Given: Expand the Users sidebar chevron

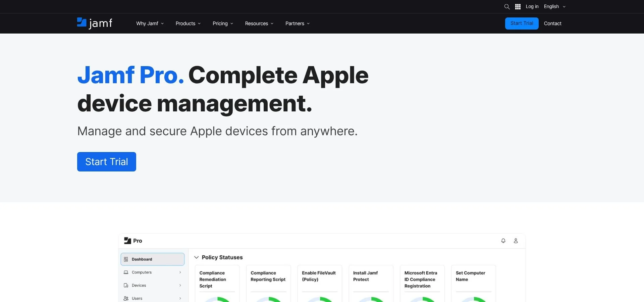Looking at the screenshot, I should (x=180, y=298).
